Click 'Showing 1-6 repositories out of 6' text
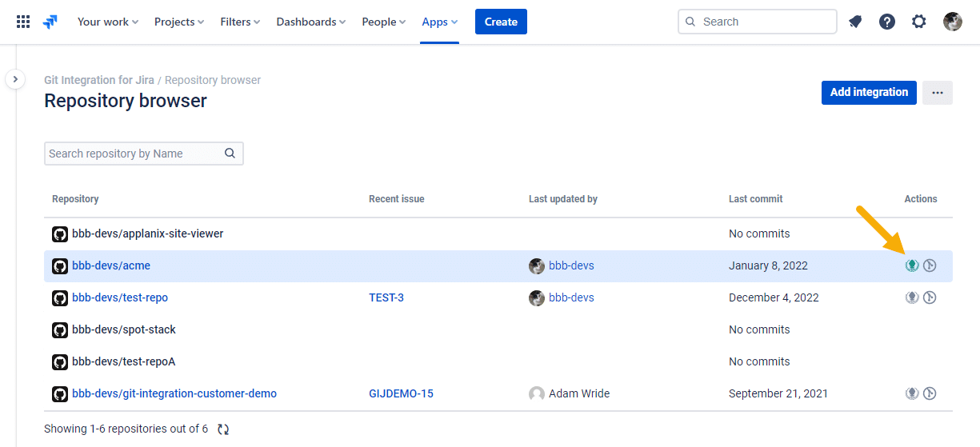This screenshot has height=447, width=980. [126, 429]
